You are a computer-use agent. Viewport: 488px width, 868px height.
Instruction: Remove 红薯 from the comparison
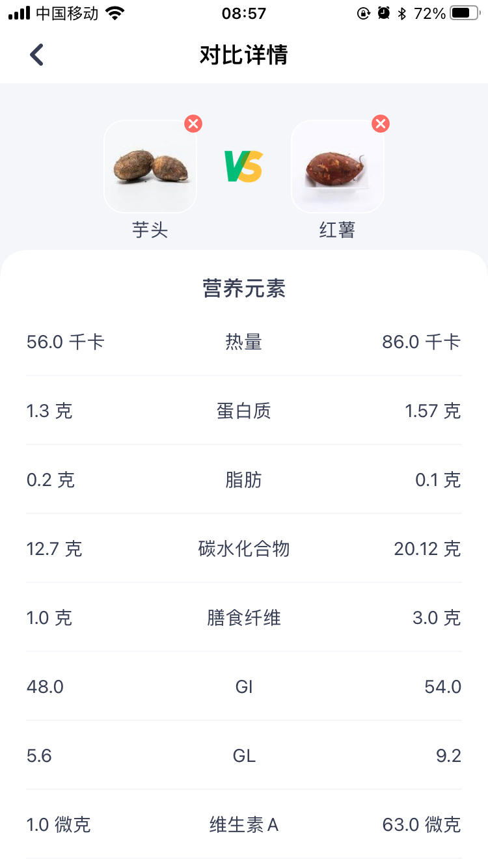[x=381, y=124]
